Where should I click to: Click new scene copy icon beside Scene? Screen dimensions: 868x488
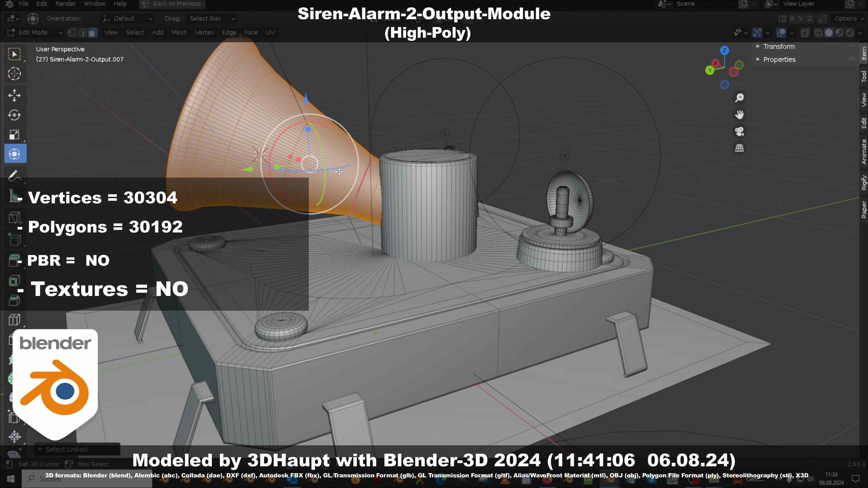click(x=743, y=4)
